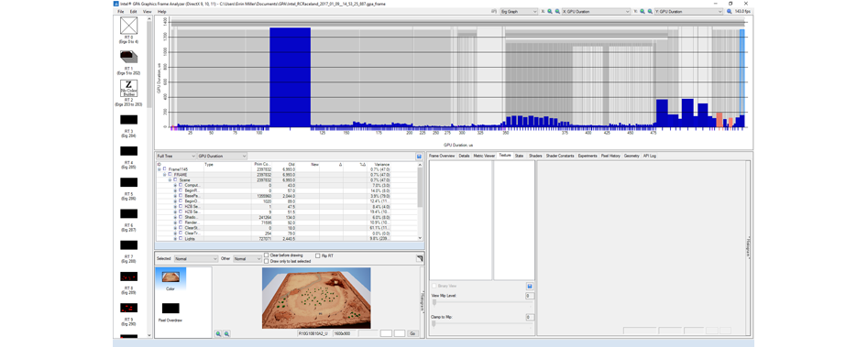Image resolution: width=868 pixels, height=347 pixels.
Task: Select RT 3 (Erg 264) thumbnail
Action: click(x=128, y=119)
